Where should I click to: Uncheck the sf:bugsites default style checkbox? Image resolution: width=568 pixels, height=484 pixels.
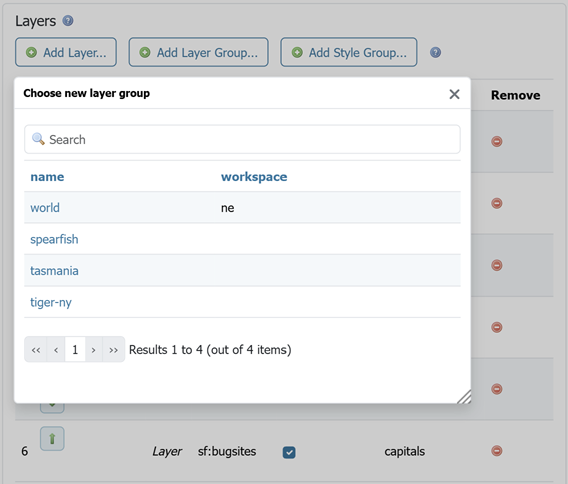[x=289, y=452]
